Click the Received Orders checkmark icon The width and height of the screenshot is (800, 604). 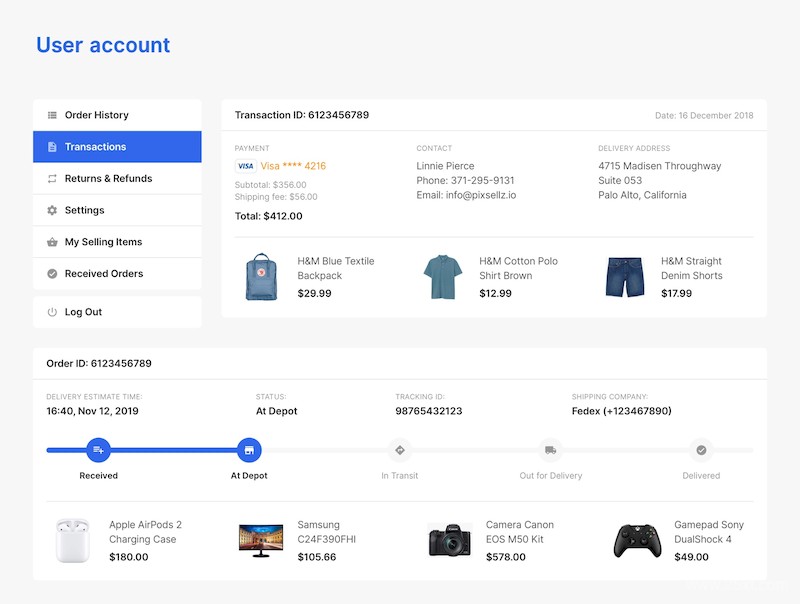click(x=52, y=273)
